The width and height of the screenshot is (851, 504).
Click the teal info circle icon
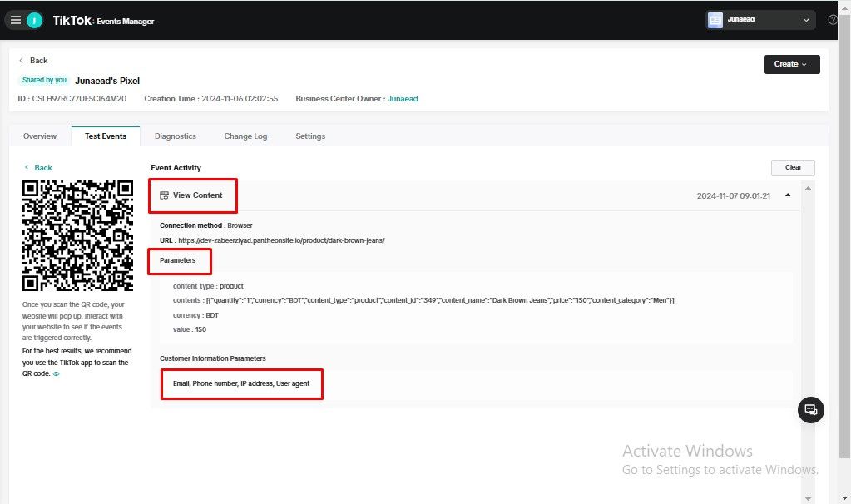[x=34, y=20]
